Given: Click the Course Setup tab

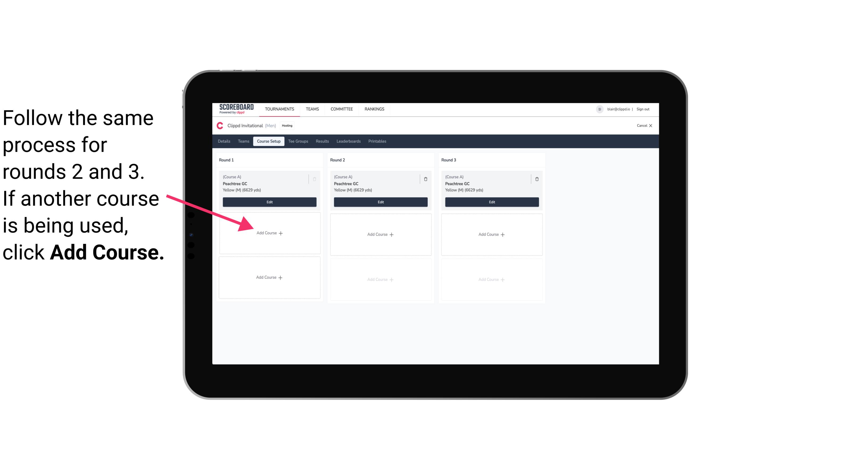Looking at the screenshot, I should [x=268, y=142].
